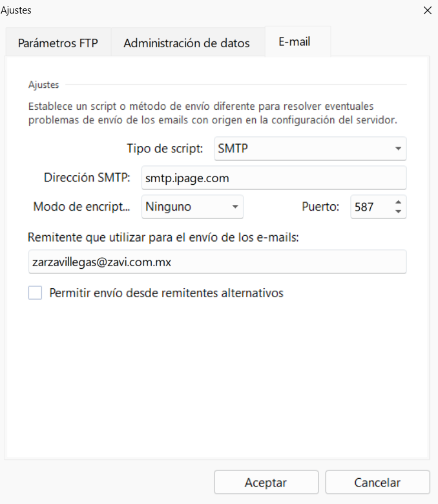Decrease the Puerto value with down arrow
Viewport: 438px width, 504px height.
tap(398, 213)
